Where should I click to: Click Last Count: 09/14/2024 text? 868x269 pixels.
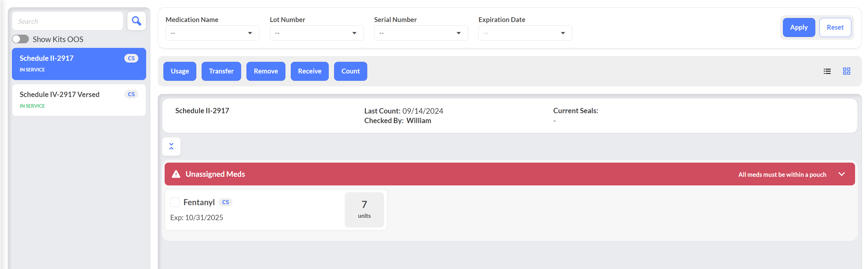pos(403,111)
